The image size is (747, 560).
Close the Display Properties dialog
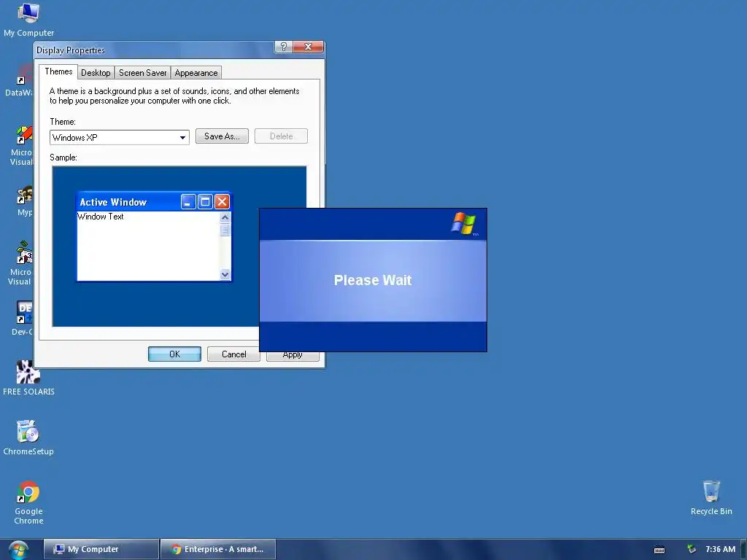[x=309, y=47]
